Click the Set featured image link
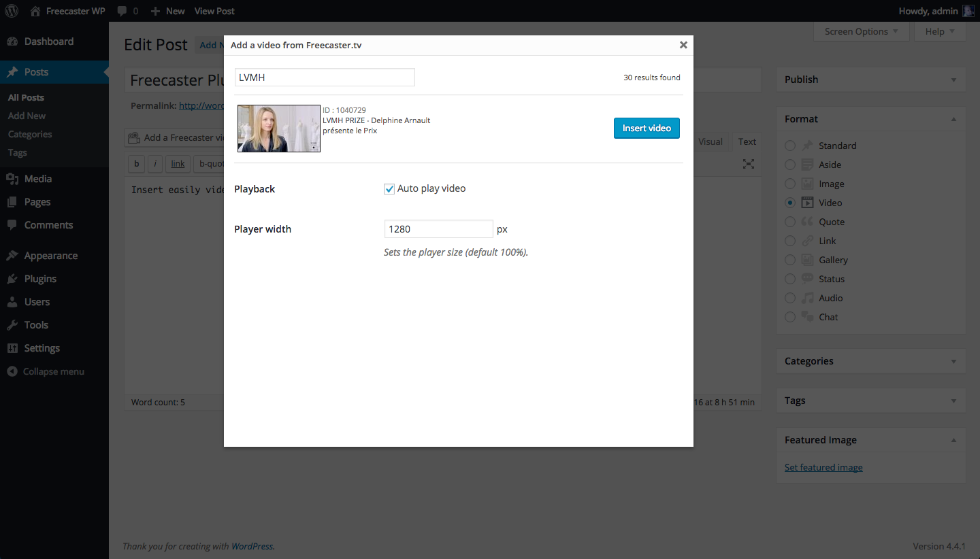This screenshot has width=980, height=559. 823,467
